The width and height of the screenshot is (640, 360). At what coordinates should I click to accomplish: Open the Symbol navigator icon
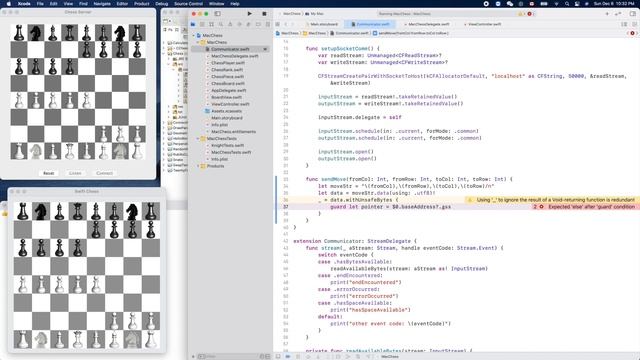[211, 24]
